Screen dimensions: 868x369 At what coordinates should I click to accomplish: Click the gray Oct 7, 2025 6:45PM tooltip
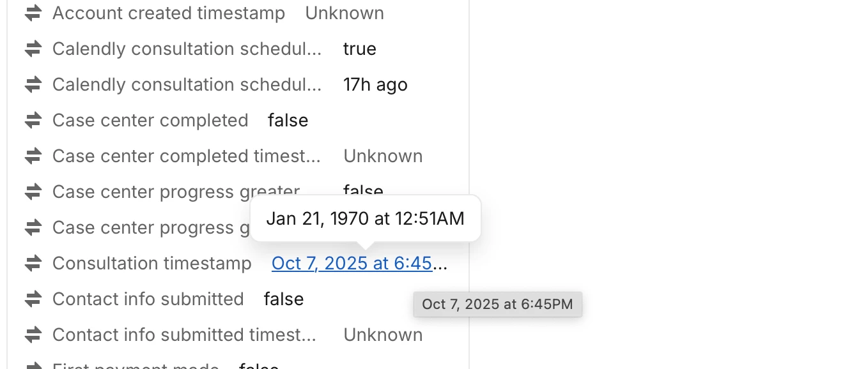[497, 305]
